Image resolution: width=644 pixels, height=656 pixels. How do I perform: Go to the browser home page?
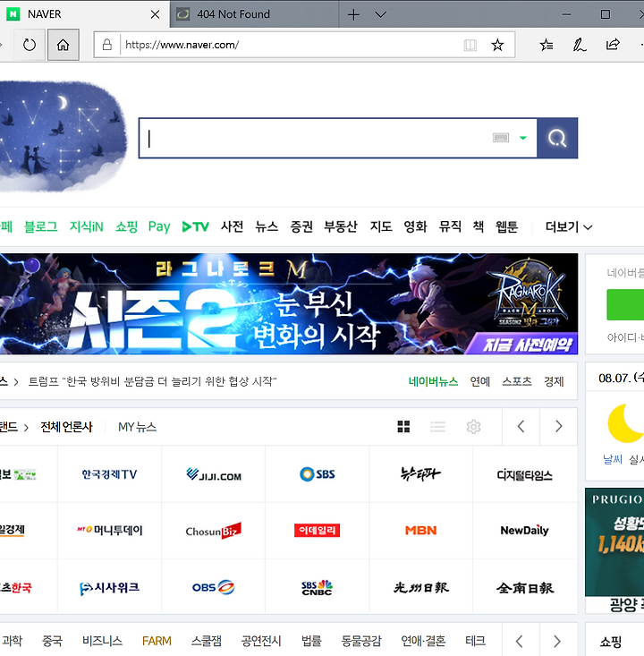[x=64, y=45]
